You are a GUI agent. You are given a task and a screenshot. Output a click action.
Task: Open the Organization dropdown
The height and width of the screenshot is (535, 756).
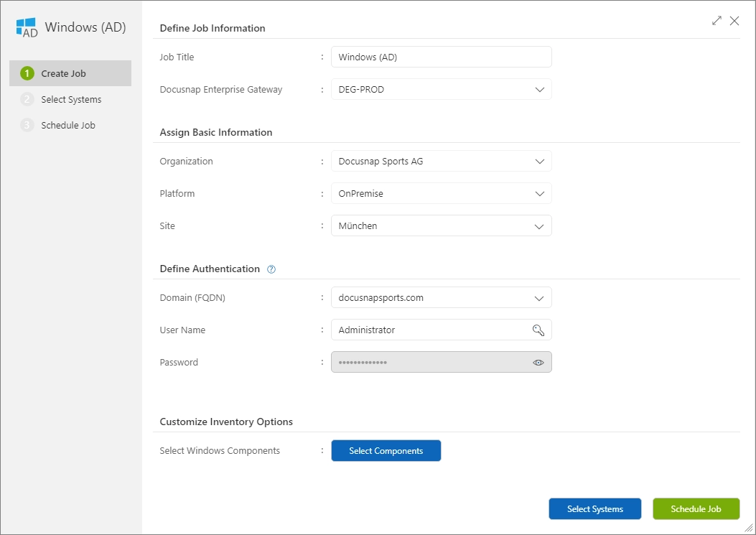[x=441, y=161]
